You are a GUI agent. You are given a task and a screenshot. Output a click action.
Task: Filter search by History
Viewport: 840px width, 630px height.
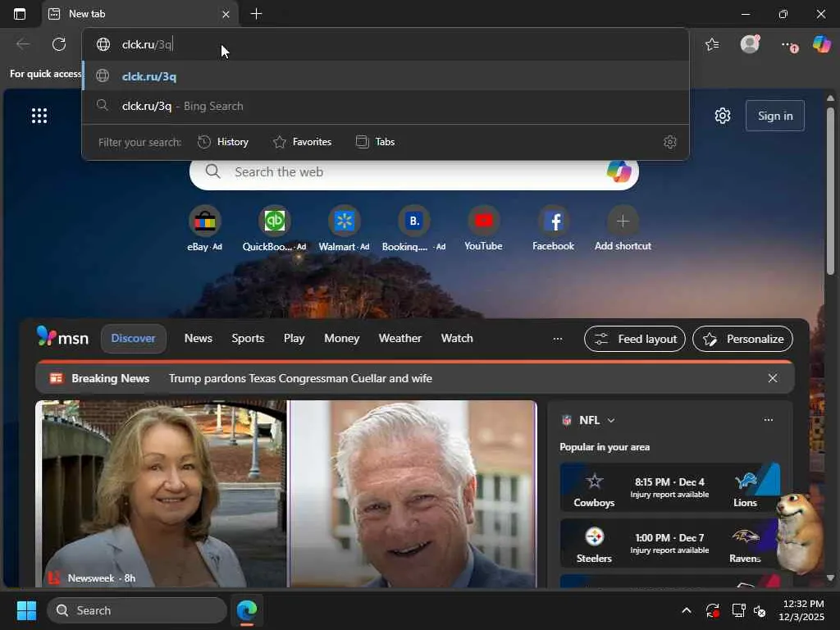[223, 142]
